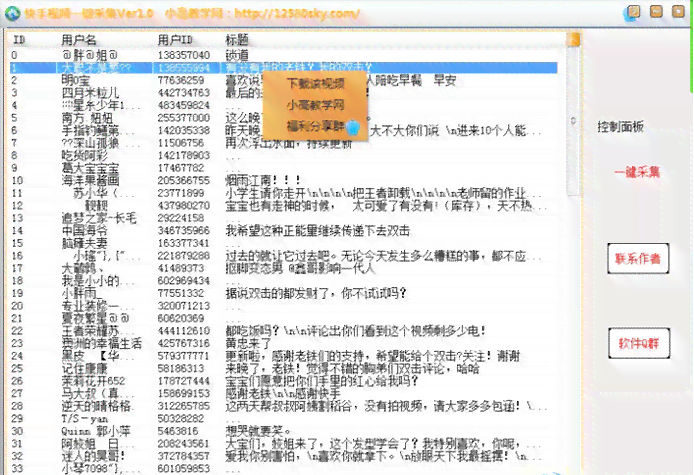The width and height of the screenshot is (694, 475).
Task: Click the title 想哭就要笑。
Action: click(258, 431)
